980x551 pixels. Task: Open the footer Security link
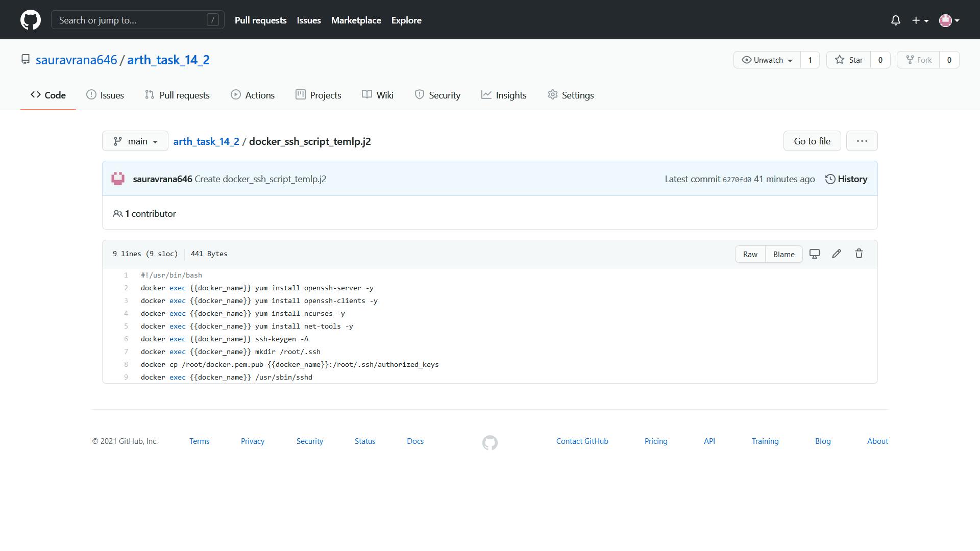pos(310,441)
